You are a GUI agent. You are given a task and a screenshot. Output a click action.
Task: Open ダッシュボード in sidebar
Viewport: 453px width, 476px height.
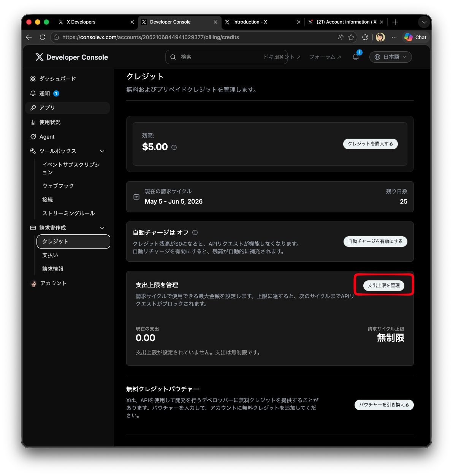(x=68, y=79)
